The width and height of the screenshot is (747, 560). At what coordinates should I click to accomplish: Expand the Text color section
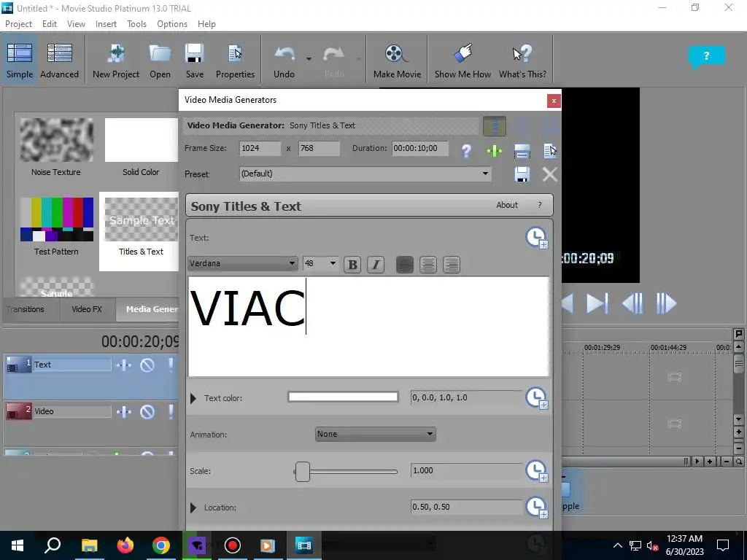point(193,398)
